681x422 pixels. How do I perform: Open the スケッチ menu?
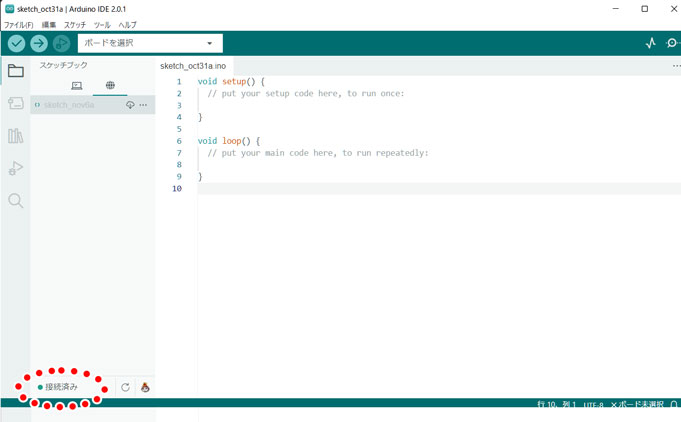point(75,25)
